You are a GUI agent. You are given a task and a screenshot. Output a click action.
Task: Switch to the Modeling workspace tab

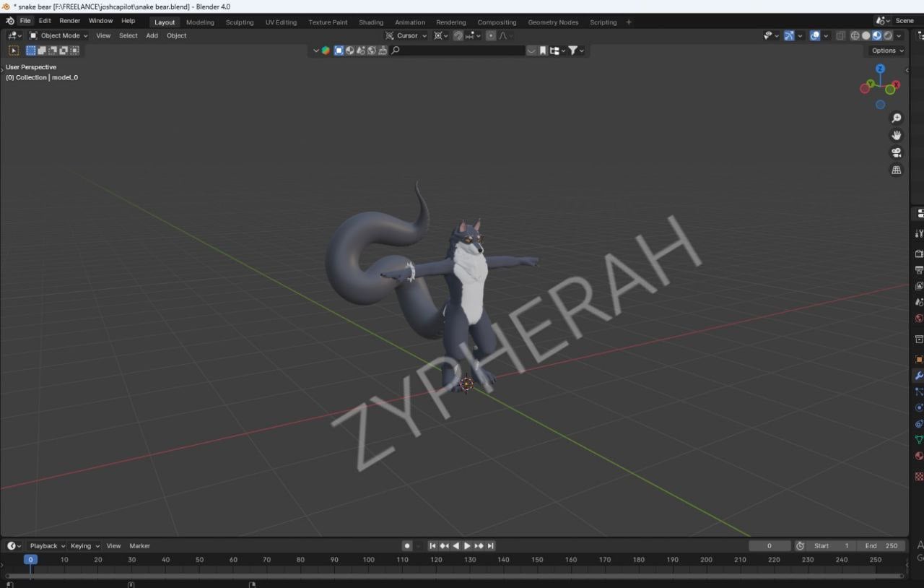pyautogui.click(x=200, y=22)
